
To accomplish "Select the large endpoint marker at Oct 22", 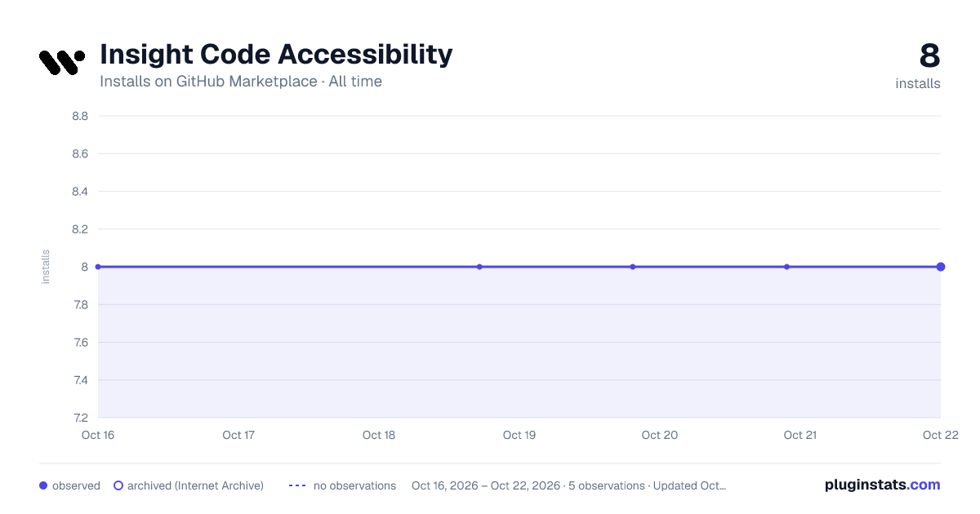I will [941, 267].
